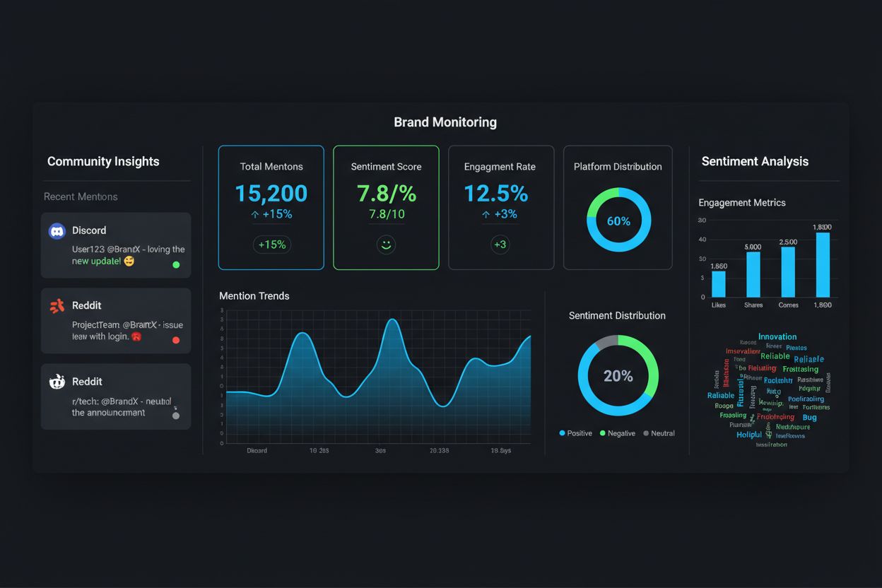Viewport: 882px width, 588px height.
Task: Click the +15% badge under Total Mentons
Action: coord(271,244)
